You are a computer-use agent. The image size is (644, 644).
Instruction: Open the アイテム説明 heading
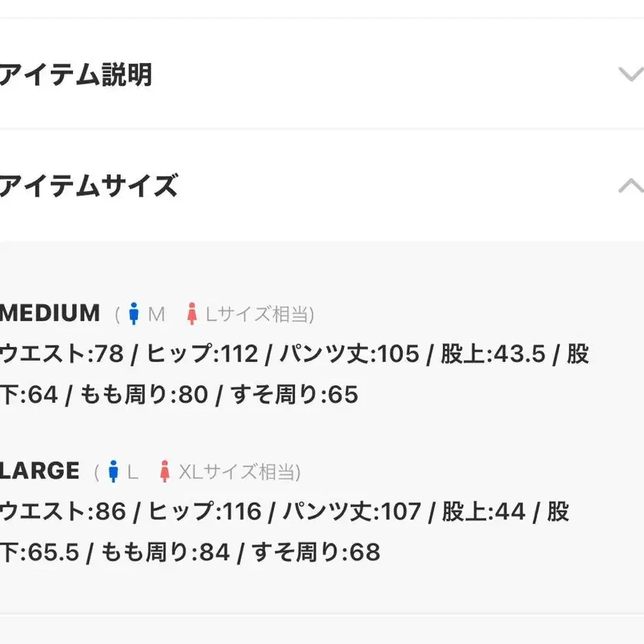click(x=76, y=74)
